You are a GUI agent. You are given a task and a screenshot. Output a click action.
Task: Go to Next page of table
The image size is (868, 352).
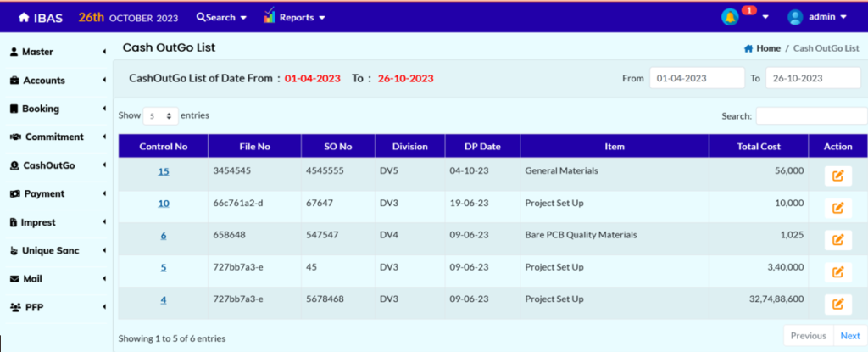point(849,336)
